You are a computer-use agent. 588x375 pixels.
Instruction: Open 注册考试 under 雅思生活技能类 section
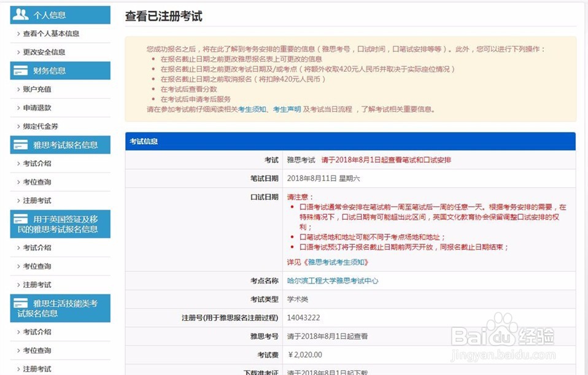pyautogui.click(x=37, y=369)
